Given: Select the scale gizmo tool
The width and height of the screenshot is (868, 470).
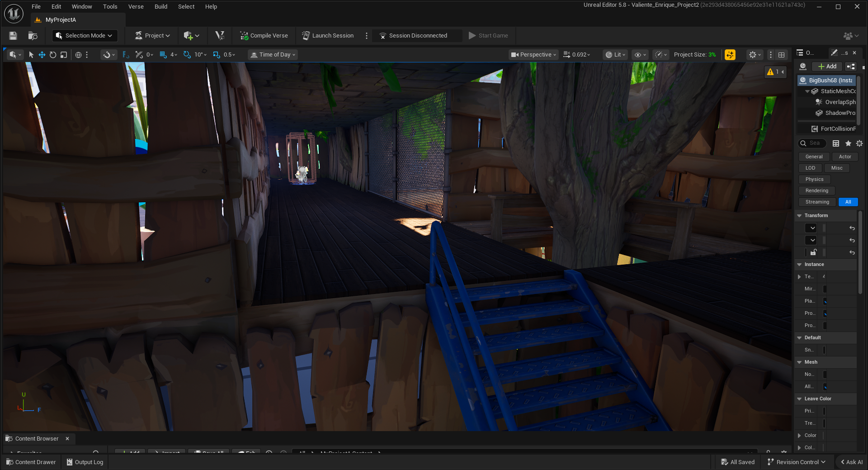Looking at the screenshot, I should (64, 55).
